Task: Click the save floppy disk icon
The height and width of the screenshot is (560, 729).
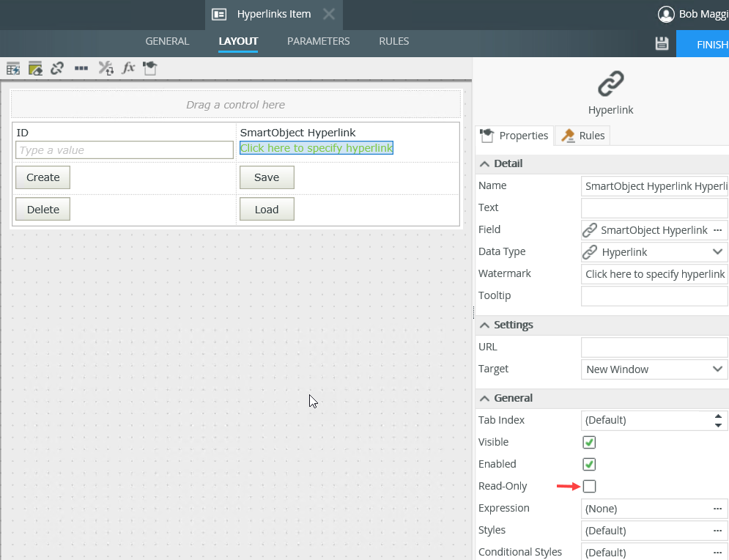Action: (662, 43)
